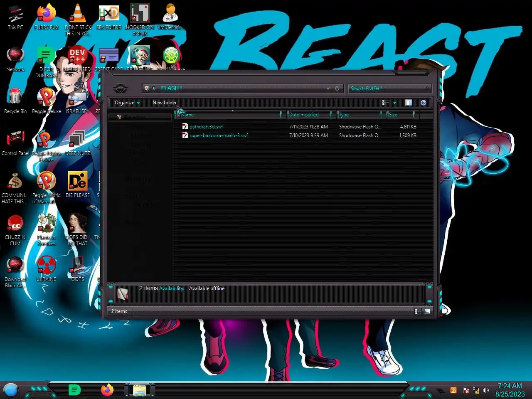Change the view layout icon in Explorer
Viewport: 532px width, 399px height.
(385, 103)
